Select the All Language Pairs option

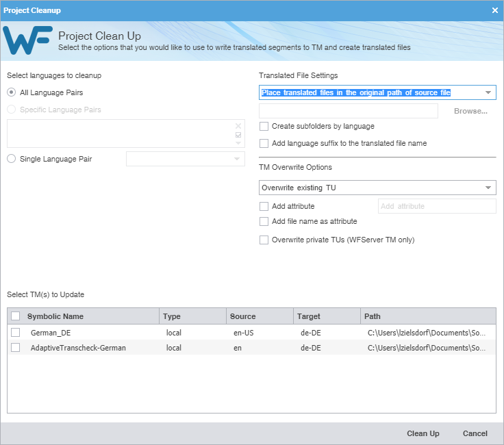[x=12, y=92]
